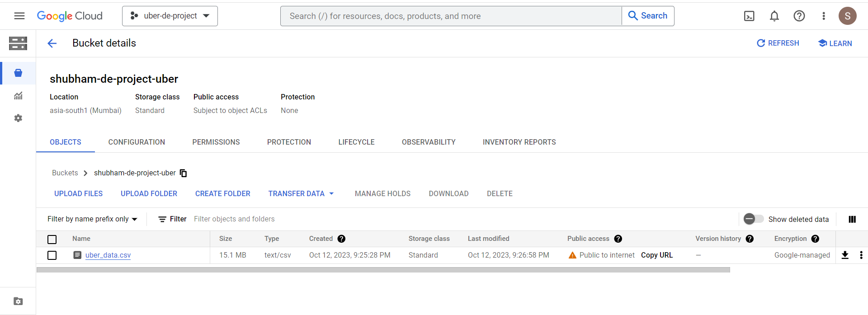
Task: Click the Public to internet text
Action: (607, 255)
